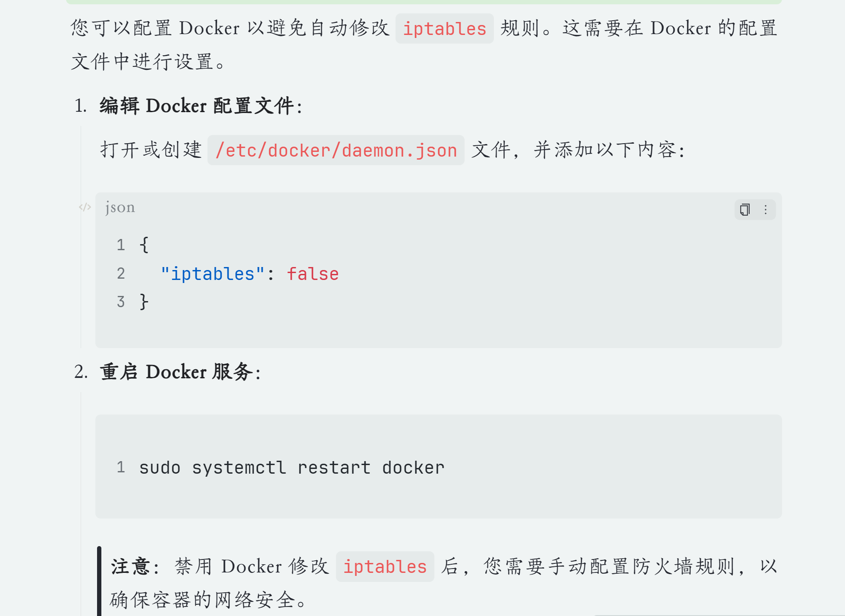
Task: Open the three-dot menu on json block
Action: 766,210
